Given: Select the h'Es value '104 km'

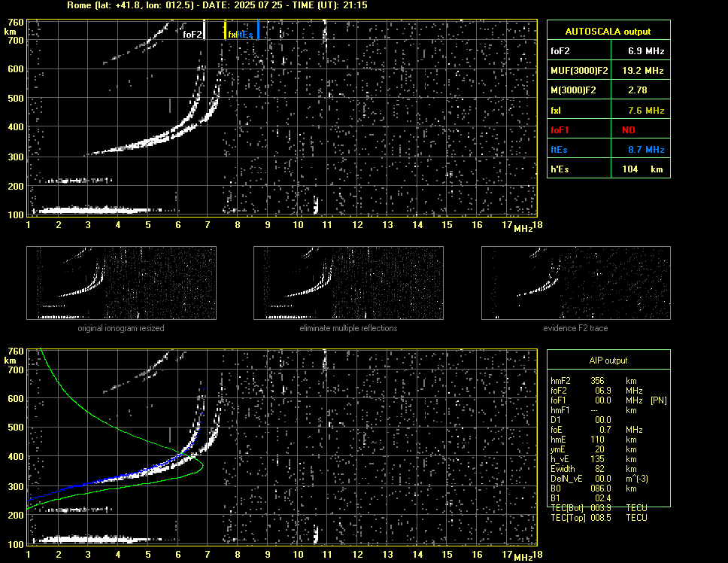Looking at the screenshot, I should (642, 169).
